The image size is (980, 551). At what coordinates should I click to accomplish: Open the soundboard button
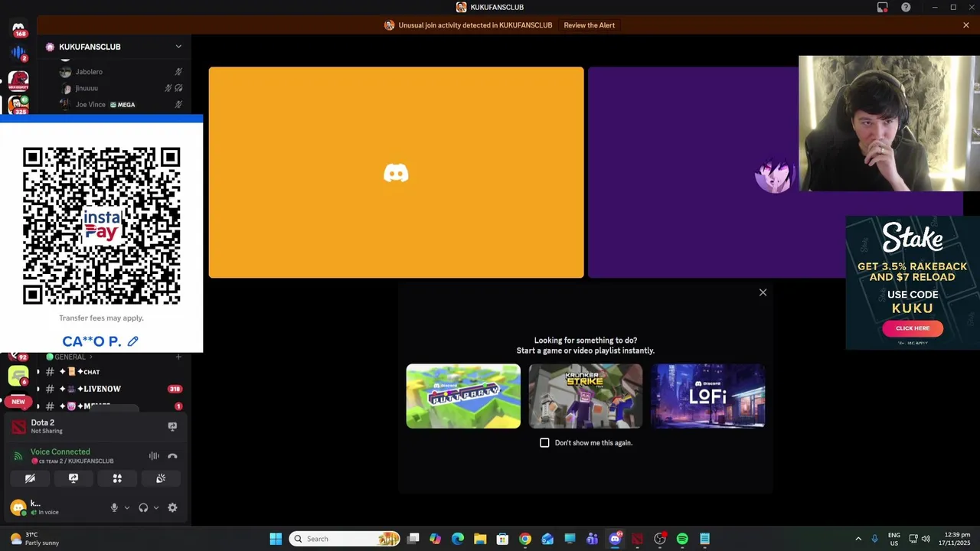(x=161, y=478)
